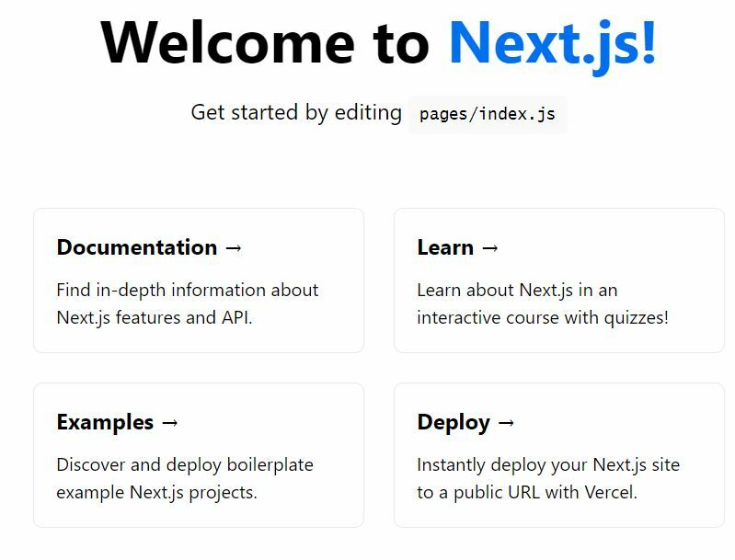Open the Examples card
The height and width of the screenshot is (560, 735).
point(199,455)
